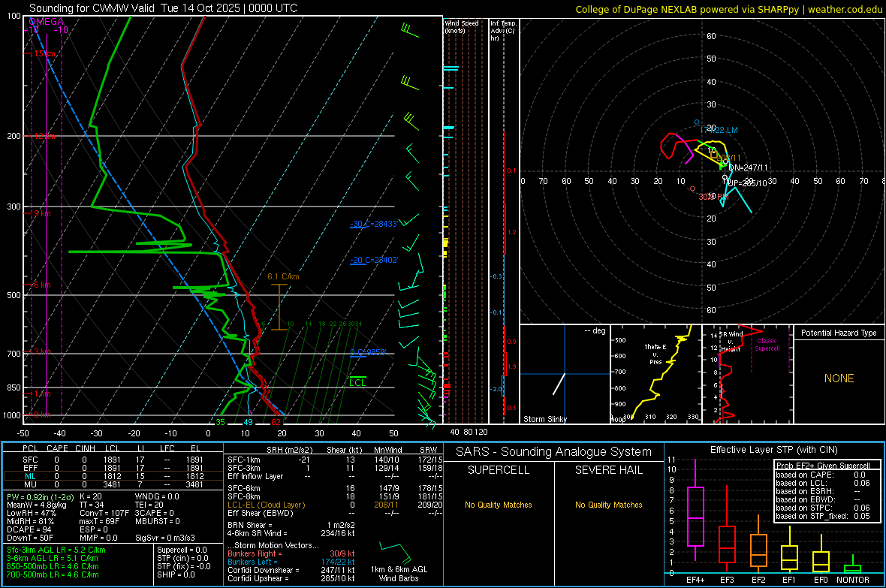Click the 'STP (cin) = 0.0' value

pos(182,558)
